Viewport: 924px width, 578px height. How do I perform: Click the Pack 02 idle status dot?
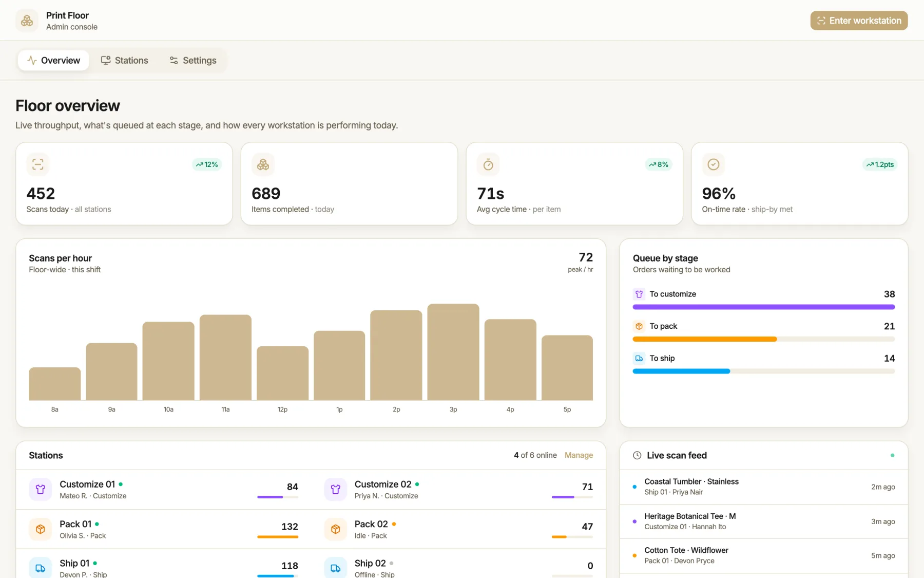click(394, 524)
